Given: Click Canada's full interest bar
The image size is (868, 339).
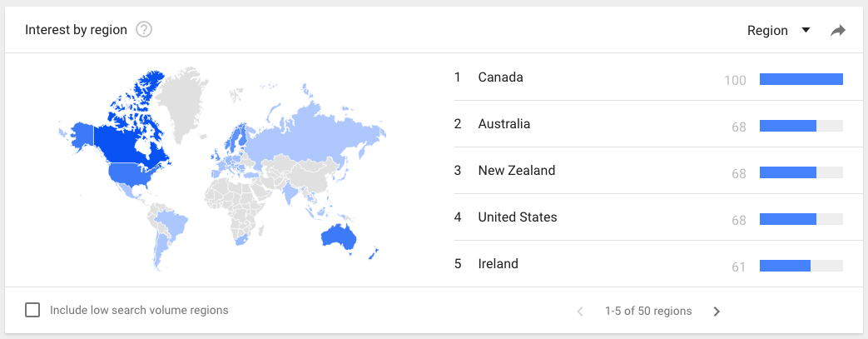Looking at the screenshot, I should pos(801,79).
